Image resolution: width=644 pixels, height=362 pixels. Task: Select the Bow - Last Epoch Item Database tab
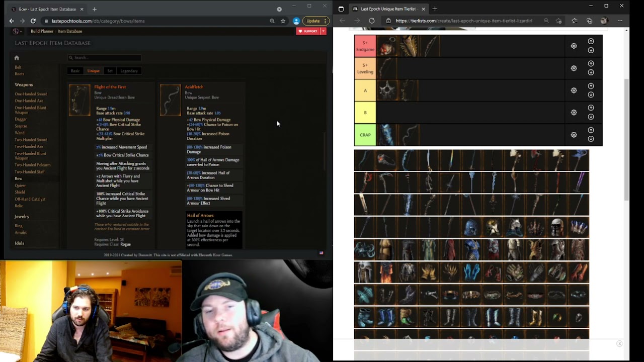pyautogui.click(x=47, y=9)
